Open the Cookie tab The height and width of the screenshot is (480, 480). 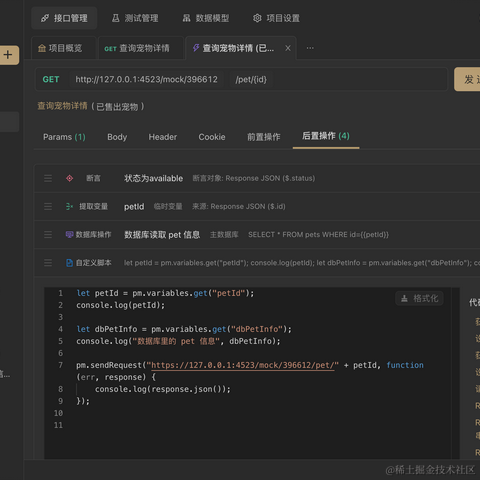(x=212, y=137)
